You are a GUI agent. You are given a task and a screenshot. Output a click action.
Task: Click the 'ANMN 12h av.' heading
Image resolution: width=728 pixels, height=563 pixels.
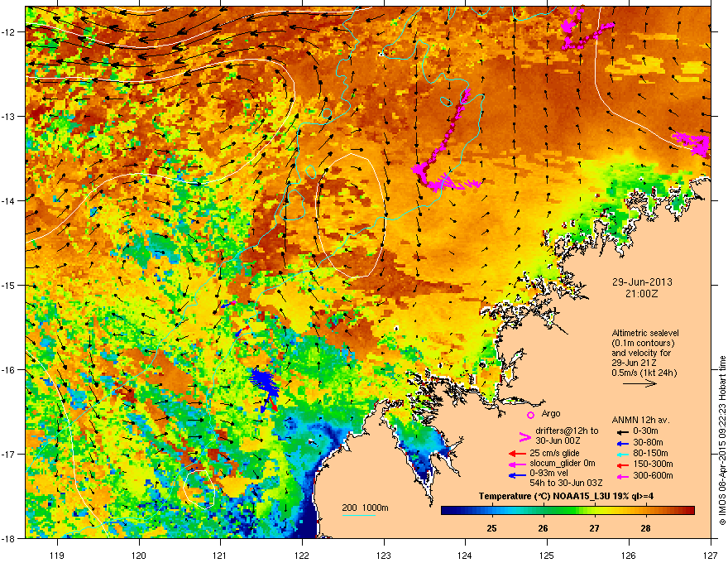[x=640, y=420]
